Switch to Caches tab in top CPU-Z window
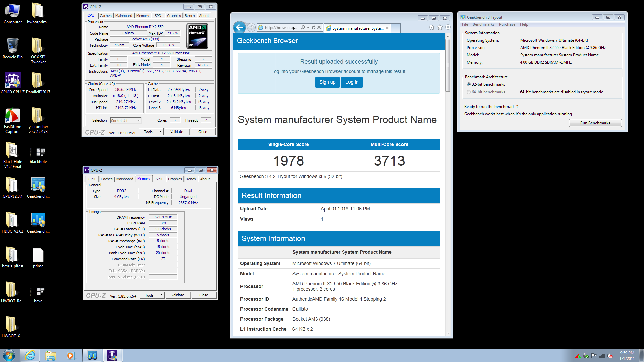 click(105, 16)
